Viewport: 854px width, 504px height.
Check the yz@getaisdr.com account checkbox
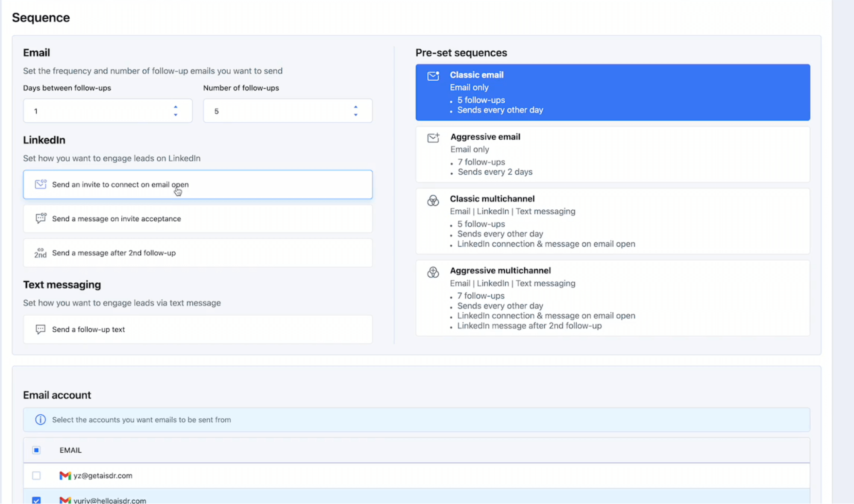coord(37,475)
